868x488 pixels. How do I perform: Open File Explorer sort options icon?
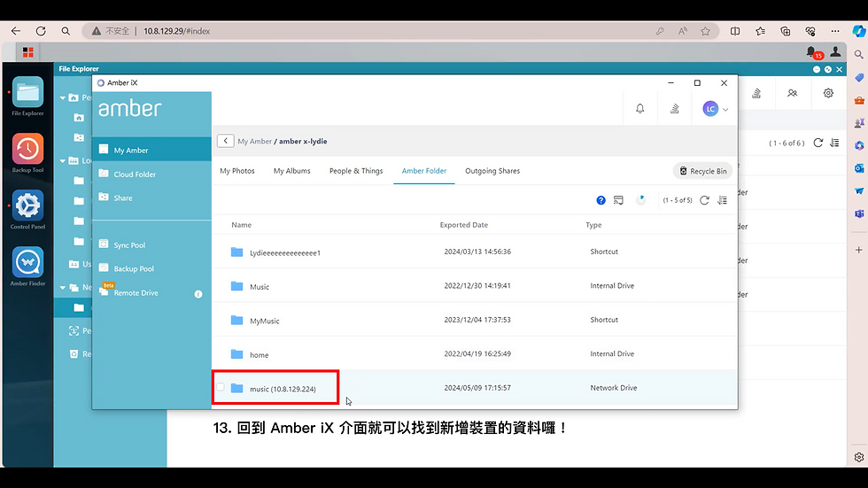(x=834, y=143)
